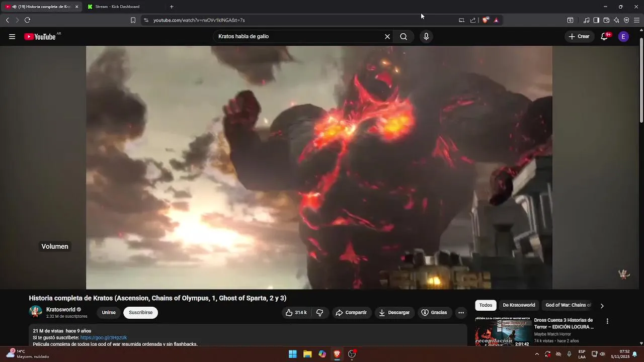This screenshot has height=362, width=644.
Task: Open Leo AI sparkle icon
Action: tap(616, 20)
